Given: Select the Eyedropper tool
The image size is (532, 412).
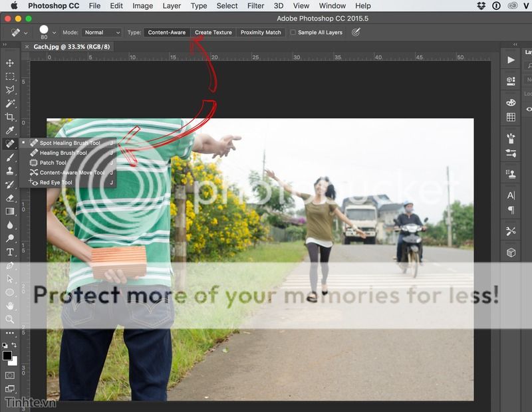Looking at the screenshot, I should click(10, 130).
